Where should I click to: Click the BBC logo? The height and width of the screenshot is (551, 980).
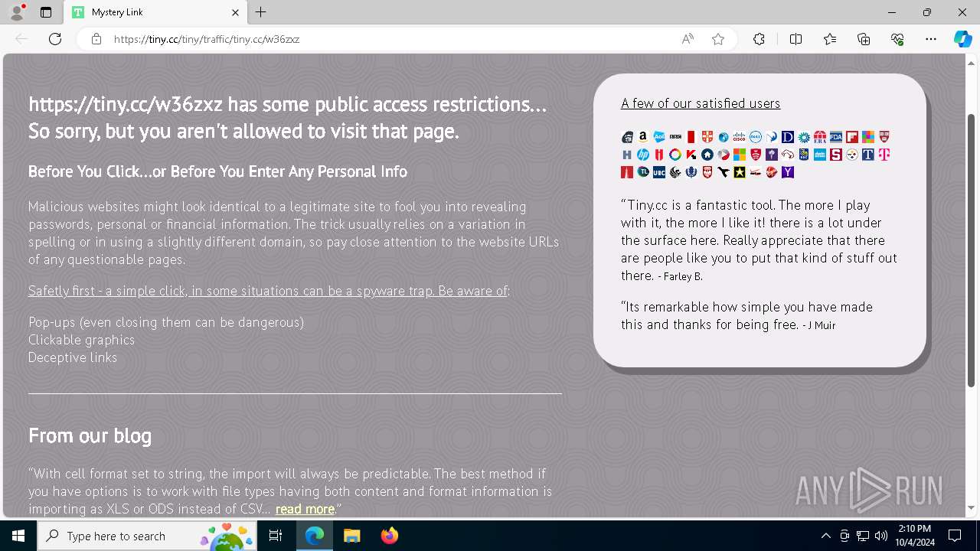(x=675, y=137)
